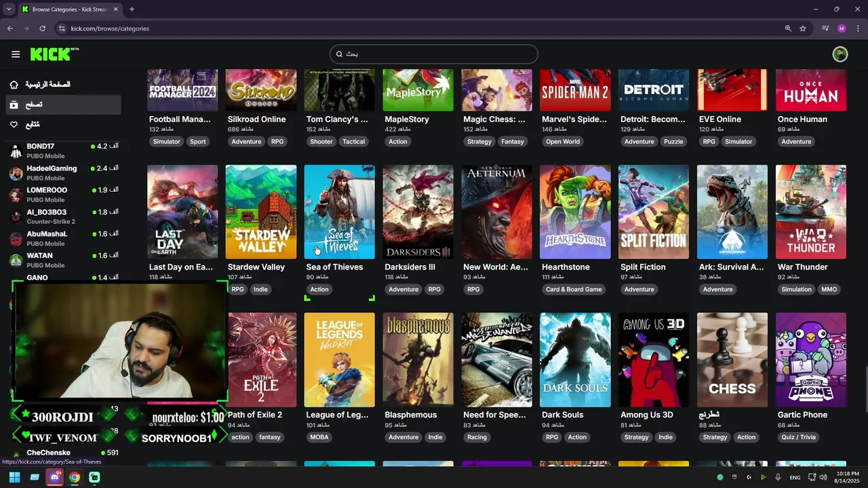Select the MMO tag under War Thunder
Screen dimensions: 868x488
829,289
